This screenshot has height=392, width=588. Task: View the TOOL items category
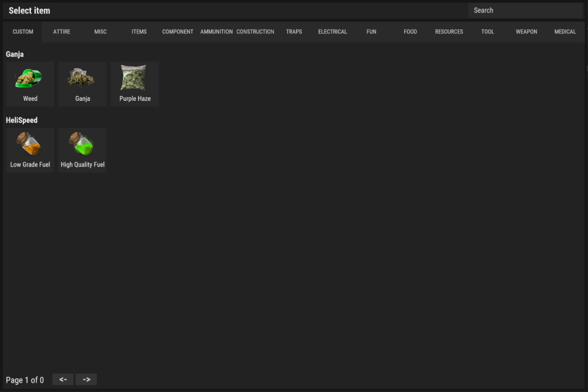(x=488, y=31)
